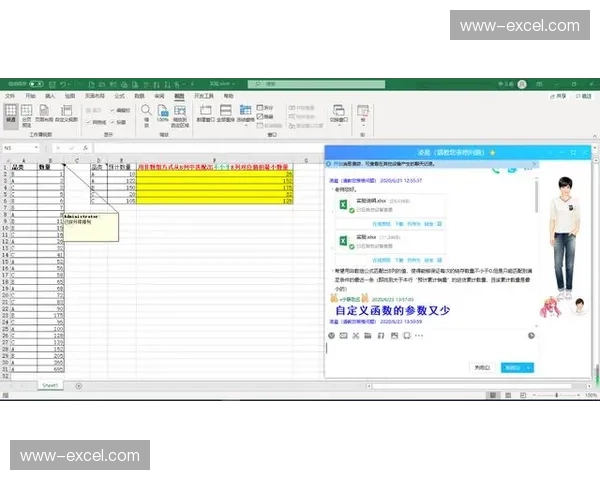Open the Name Box dropdown arrow
The width and height of the screenshot is (600, 480).
click(x=36, y=148)
